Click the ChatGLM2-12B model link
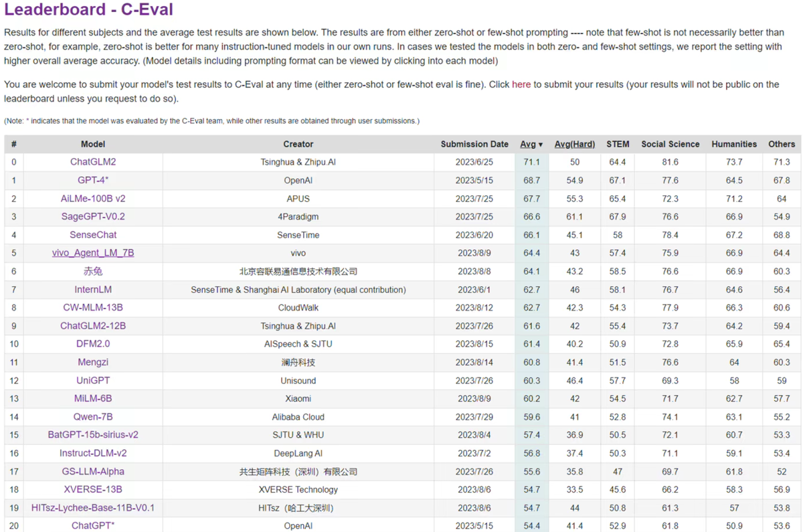This screenshot has width=803, height=532. point(93,326)
